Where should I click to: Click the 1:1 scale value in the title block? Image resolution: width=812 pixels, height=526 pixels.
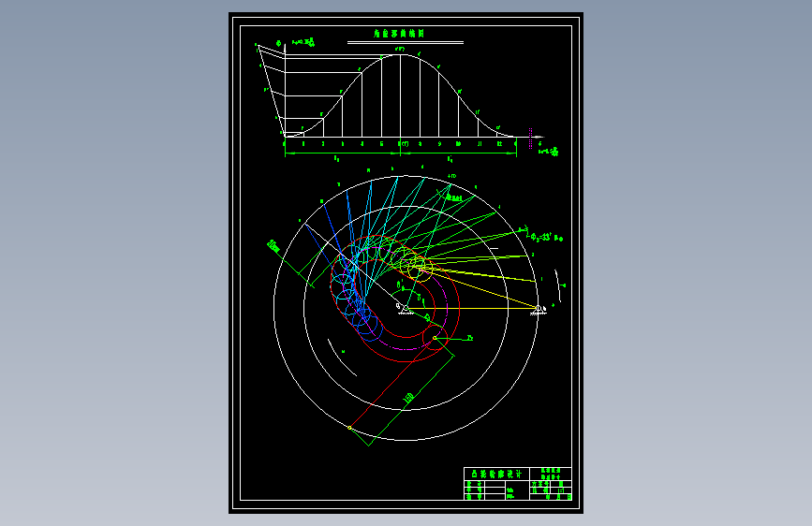click(x=561, y=490)
